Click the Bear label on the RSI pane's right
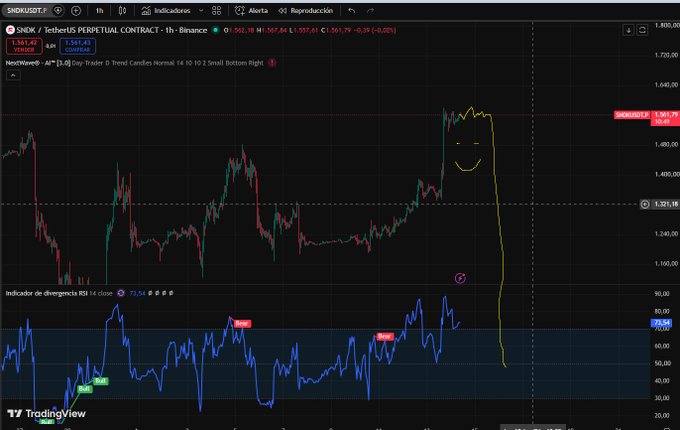 point(384,336)
